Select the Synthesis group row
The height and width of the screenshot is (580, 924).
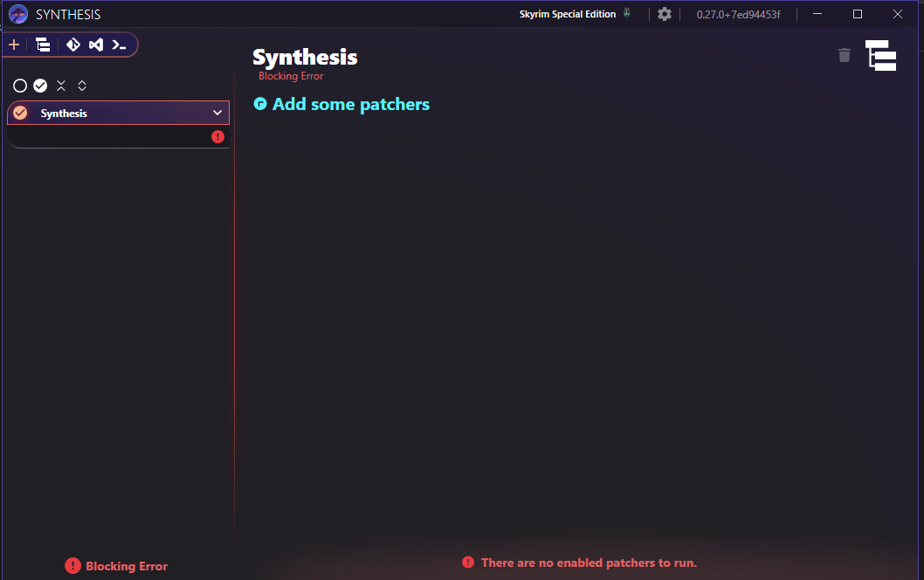(x=119, y=113)
